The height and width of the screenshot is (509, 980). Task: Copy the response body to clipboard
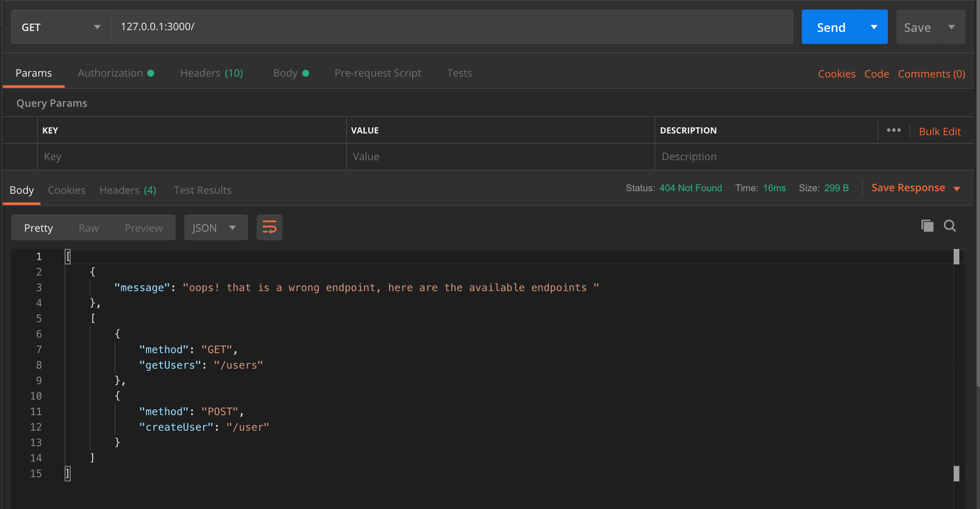pyautogui.click(x=927, y=226)
